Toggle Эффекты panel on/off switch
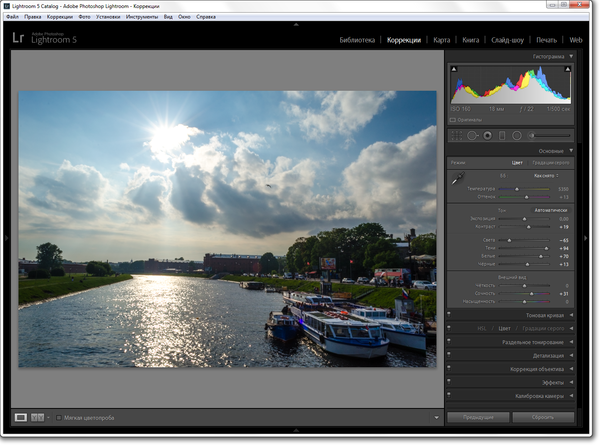Image resolution: width=600 pixels, height=445 pixels. click(x=449, y=382)
